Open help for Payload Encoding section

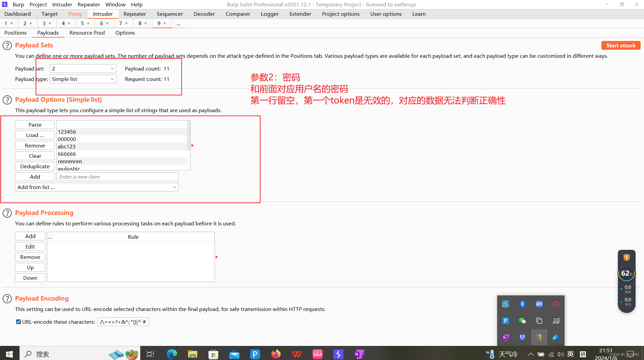(x=7, y=299)
